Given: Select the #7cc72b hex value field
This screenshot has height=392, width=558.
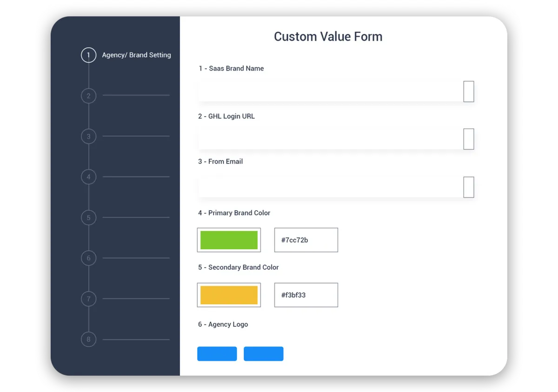Looking at the screenshot, I should 306,239.
